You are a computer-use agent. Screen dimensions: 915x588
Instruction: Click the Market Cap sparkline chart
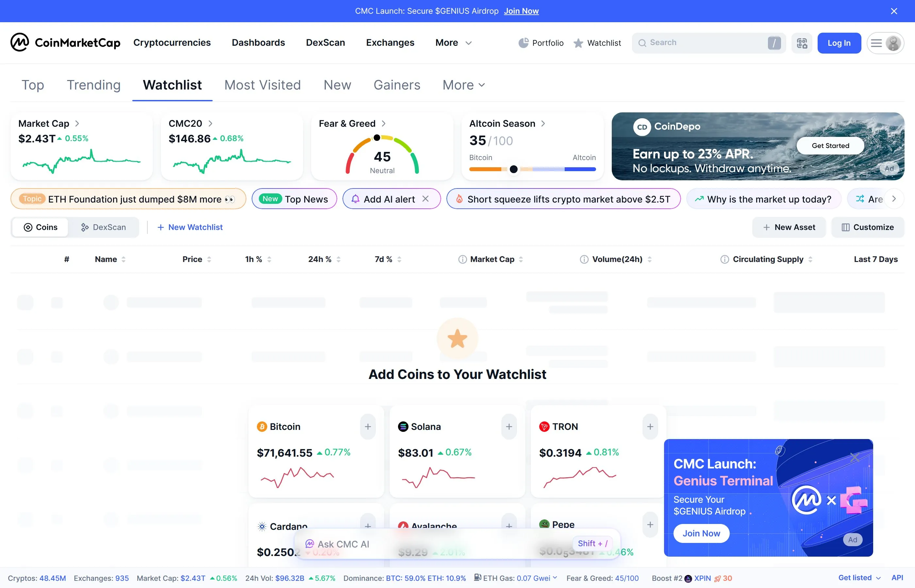pos(82,161)
